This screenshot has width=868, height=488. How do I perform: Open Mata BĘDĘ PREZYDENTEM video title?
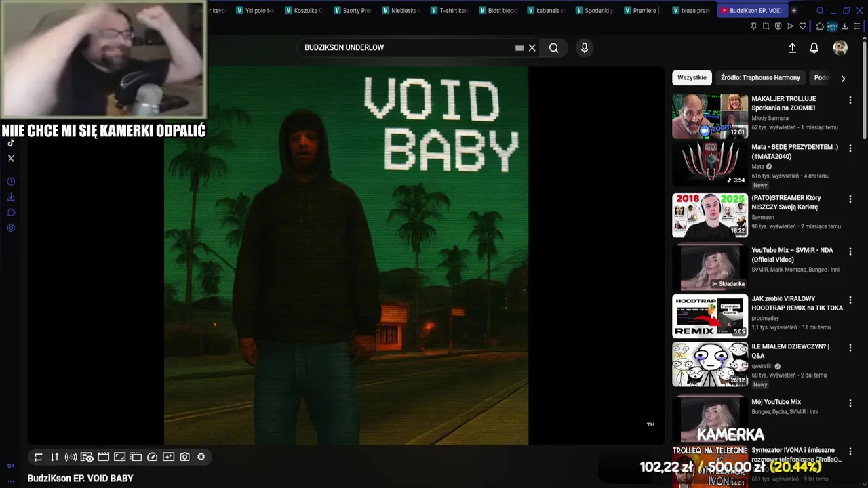pyautogui.click(x=795, y=152)
